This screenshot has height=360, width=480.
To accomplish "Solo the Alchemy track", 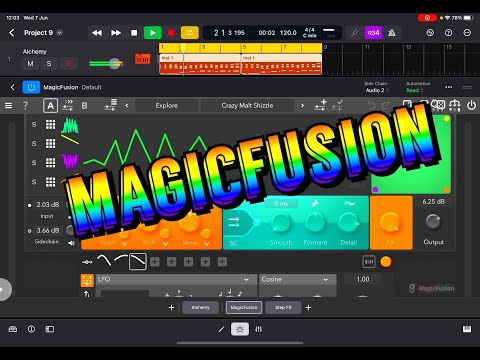I will [49, 64].
